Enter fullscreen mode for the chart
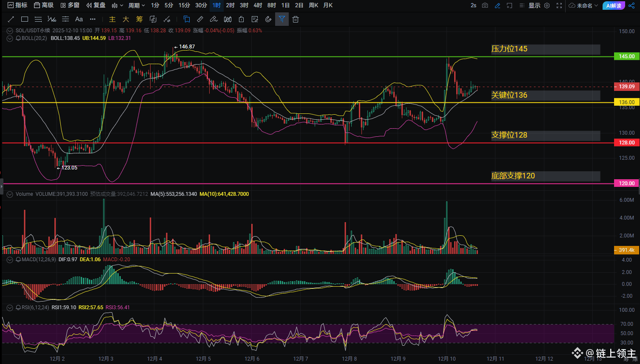The image size is (640, 364). coord(559,6)
